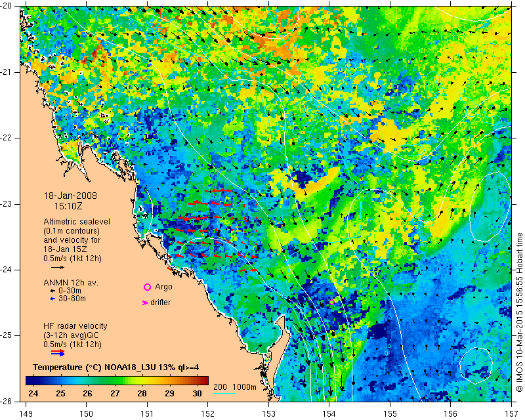Screen dimensions: 525x420
Task: Click the red and blue HF radar scale arrows
Action: [58, 352]
